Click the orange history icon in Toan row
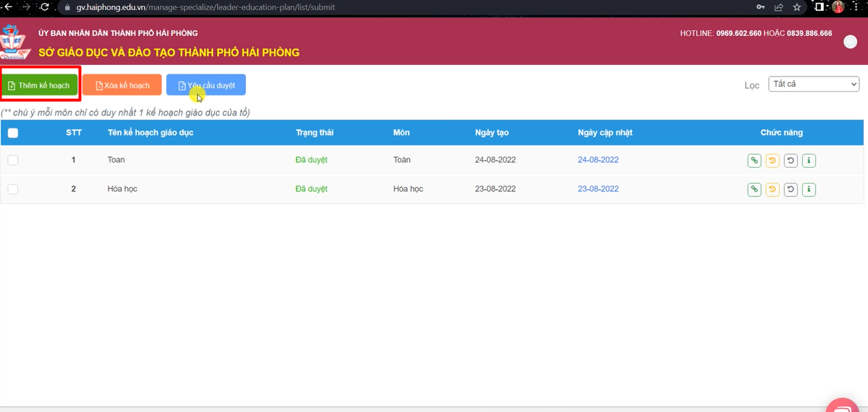This screenshot has width=868, height=412. pyautogui.click(x=773, y=160)
